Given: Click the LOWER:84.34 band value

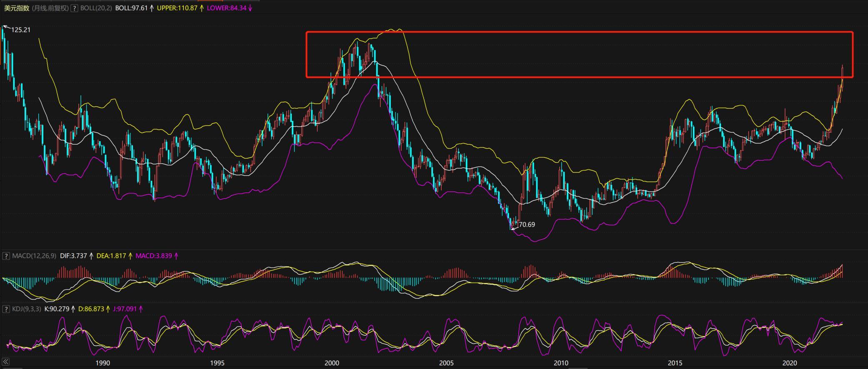Looking at the screenshot, I should tap(226, 8).
